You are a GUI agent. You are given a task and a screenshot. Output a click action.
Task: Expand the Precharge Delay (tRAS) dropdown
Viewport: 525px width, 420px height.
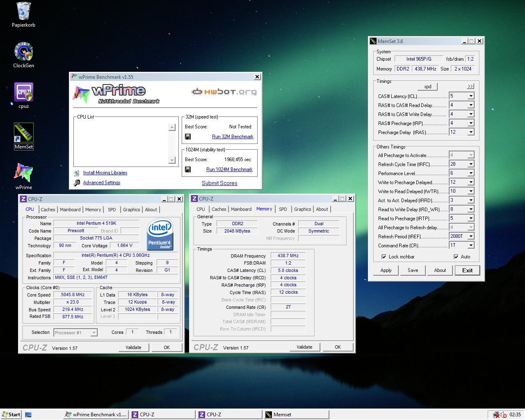tap(471, 132)
